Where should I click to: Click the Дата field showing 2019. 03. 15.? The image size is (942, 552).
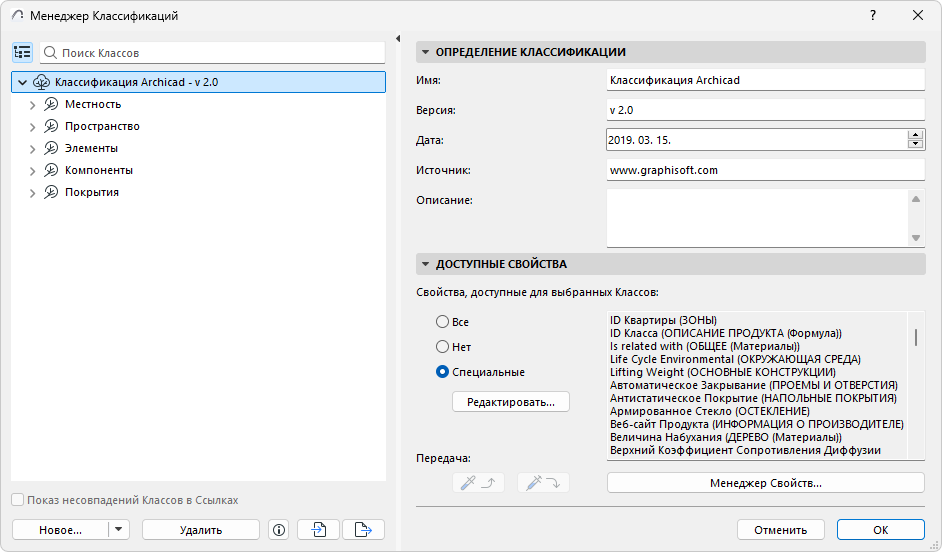[757, 140]
